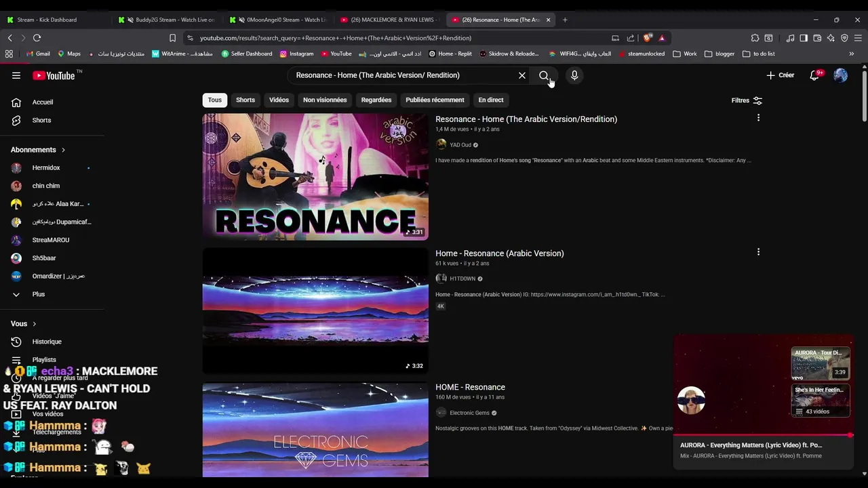Toggle the browser sidebar panel
Viewport: 868px width, 488px height.
(804, 38)
